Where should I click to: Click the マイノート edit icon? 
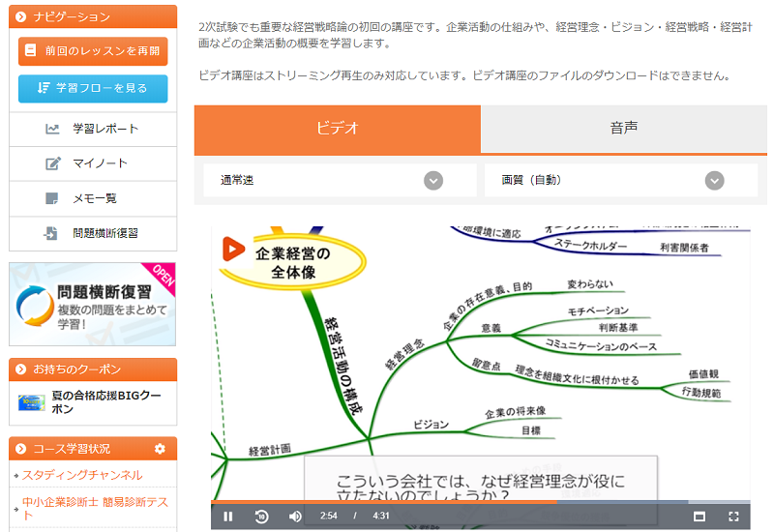click(x=53, y=163)
